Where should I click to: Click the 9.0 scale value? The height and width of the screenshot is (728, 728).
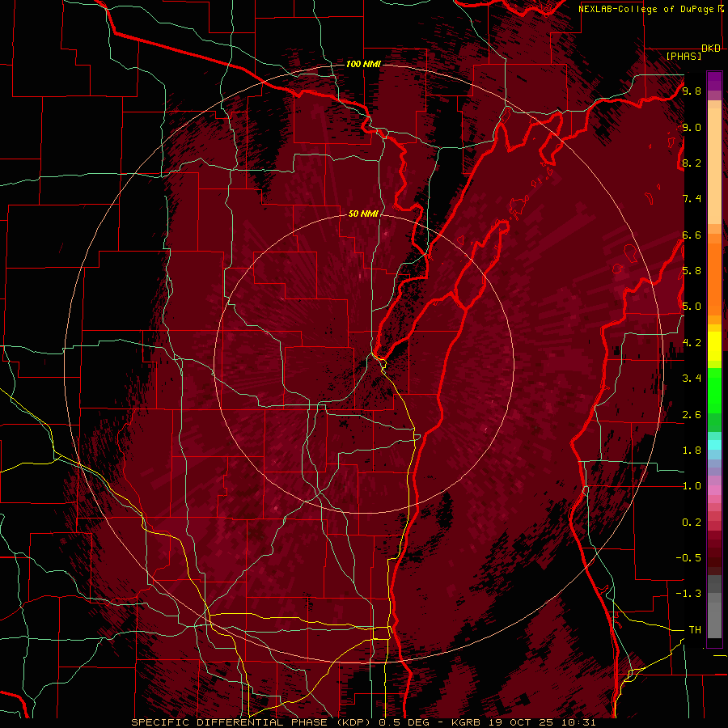click(692, 127)
